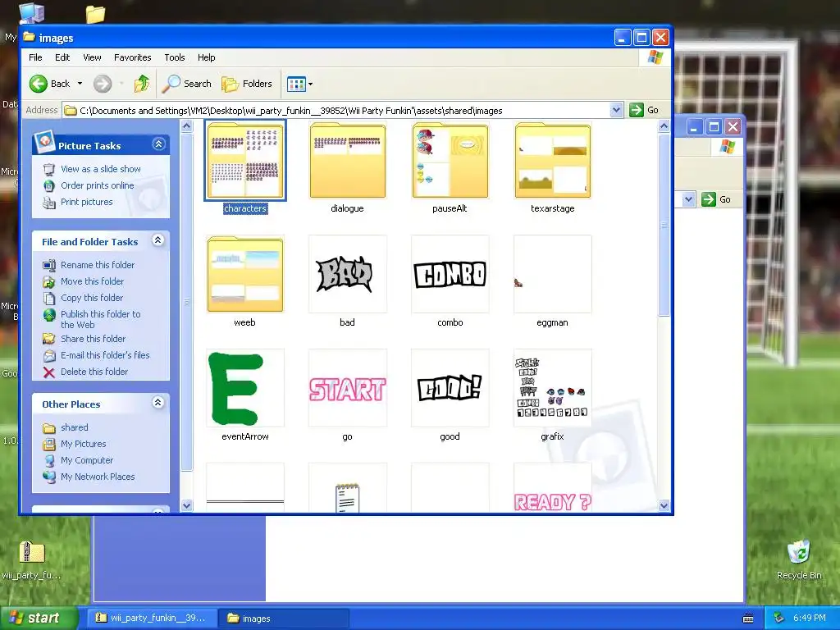Expand address dropdown in background window
The height and width of the screenshot is (630, 840).
tap(689, 199)
